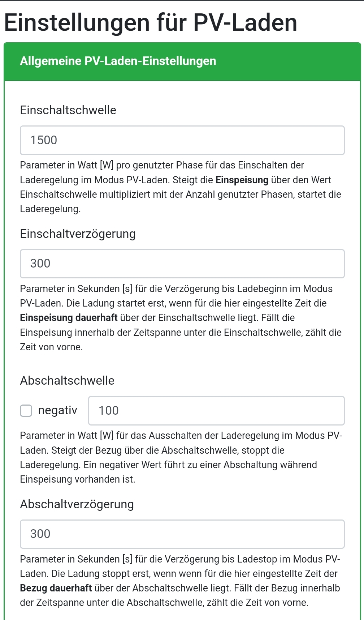Click the Einschaltschwelle field label
The image size is (364, 620).
point(68,110)
